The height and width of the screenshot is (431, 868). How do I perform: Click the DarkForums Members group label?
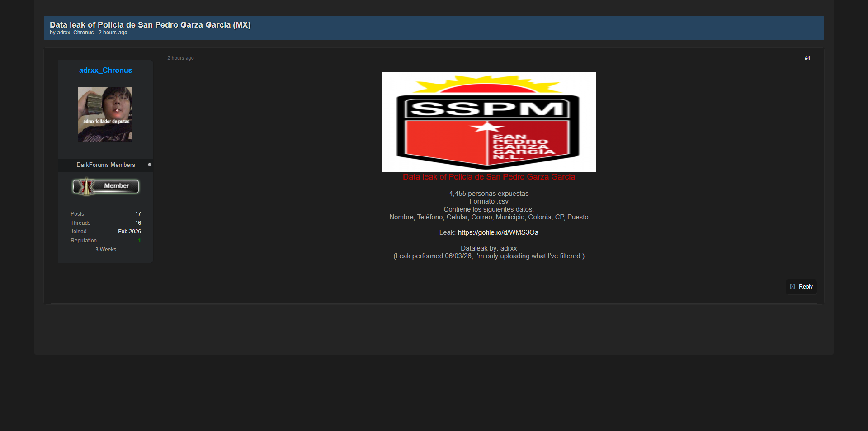[x=105, y=165]
